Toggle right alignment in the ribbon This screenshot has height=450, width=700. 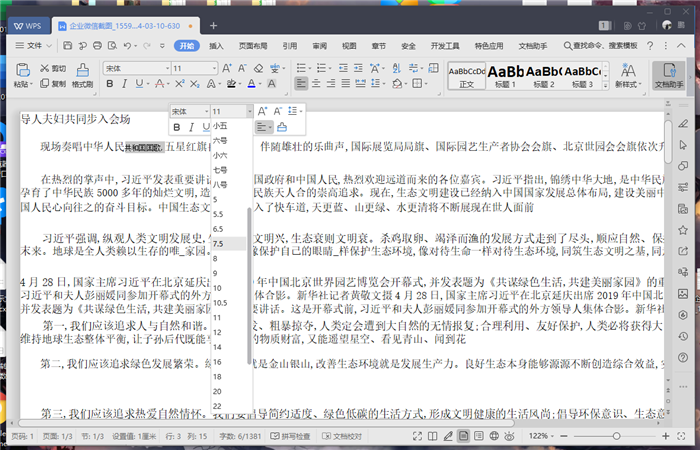[331, 83]
